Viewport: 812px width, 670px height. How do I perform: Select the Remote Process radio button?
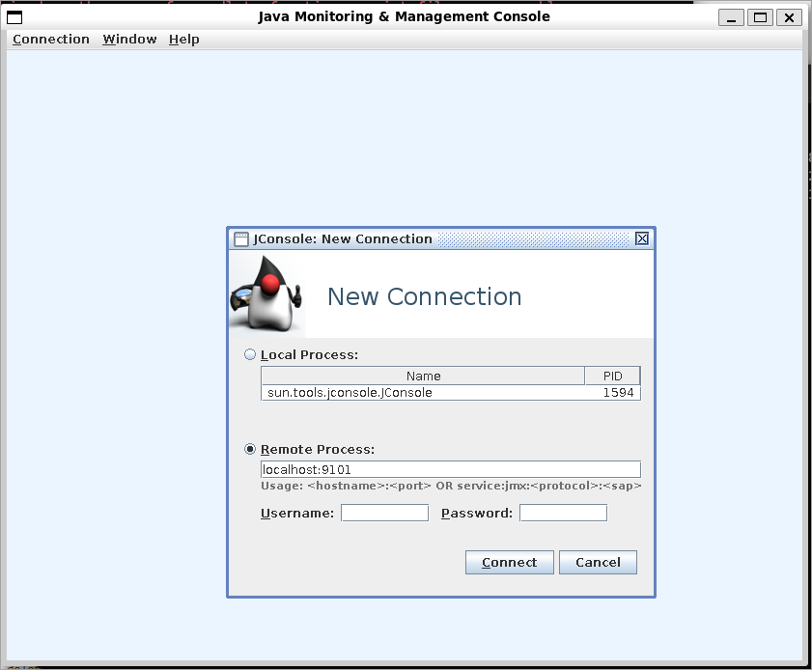[x=251, y=449]
